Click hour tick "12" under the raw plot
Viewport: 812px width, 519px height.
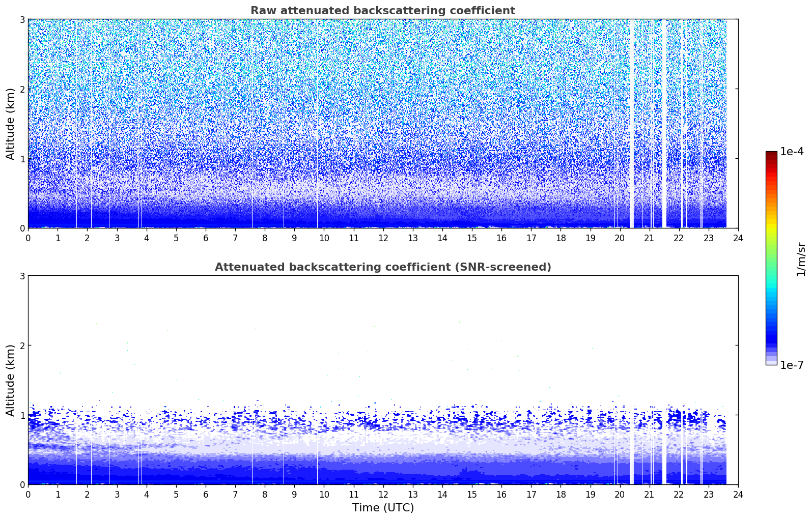pyautogui.click(x=383, y=238)
